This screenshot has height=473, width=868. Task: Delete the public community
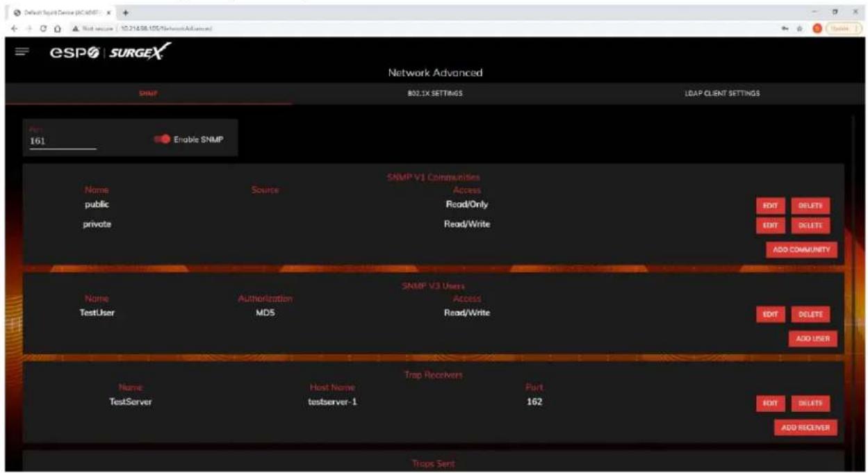[810, 206]
